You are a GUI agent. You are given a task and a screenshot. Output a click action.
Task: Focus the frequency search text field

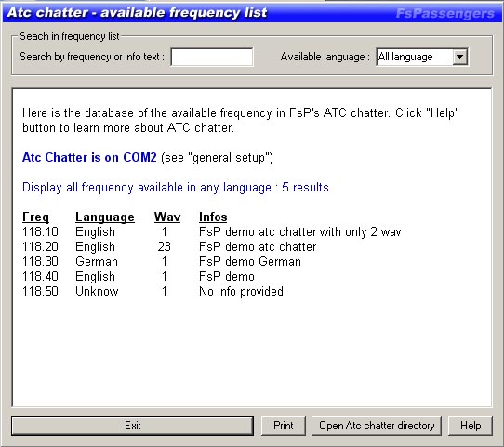pos(212,58)
